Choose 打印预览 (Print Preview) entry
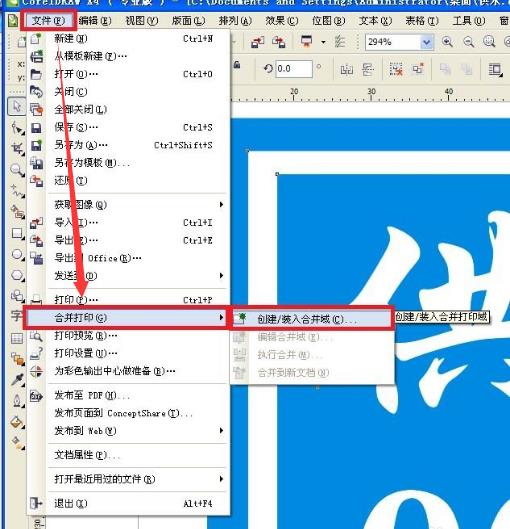This screenshot has height=529, width=510. pyautogui.click(x=128, y=335)
